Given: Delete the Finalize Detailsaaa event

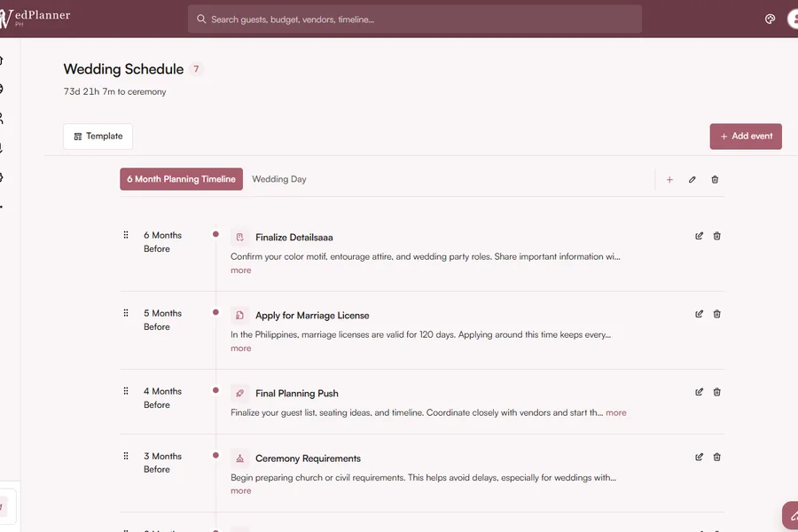Looking at the screenshot, I should (716, 236).
